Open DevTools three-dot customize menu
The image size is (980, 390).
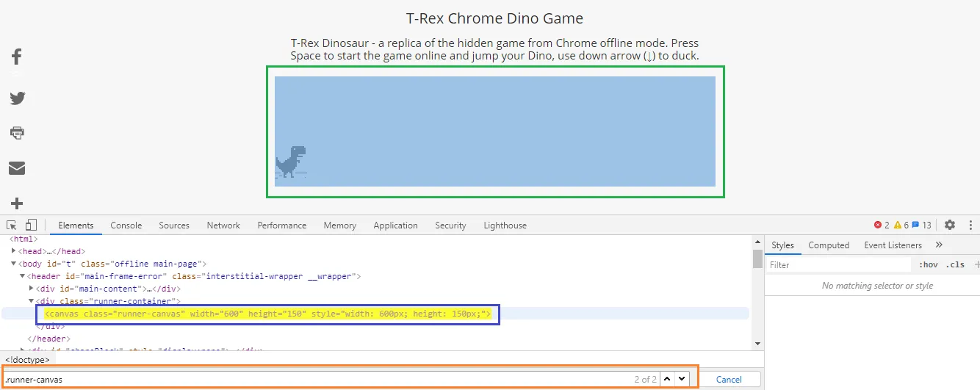click(970, 225)
